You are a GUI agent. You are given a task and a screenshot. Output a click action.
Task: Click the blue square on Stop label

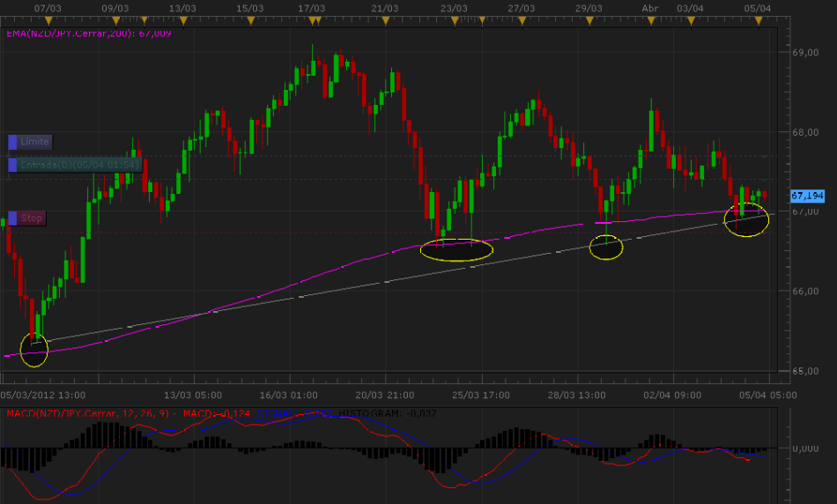[13, 218]
